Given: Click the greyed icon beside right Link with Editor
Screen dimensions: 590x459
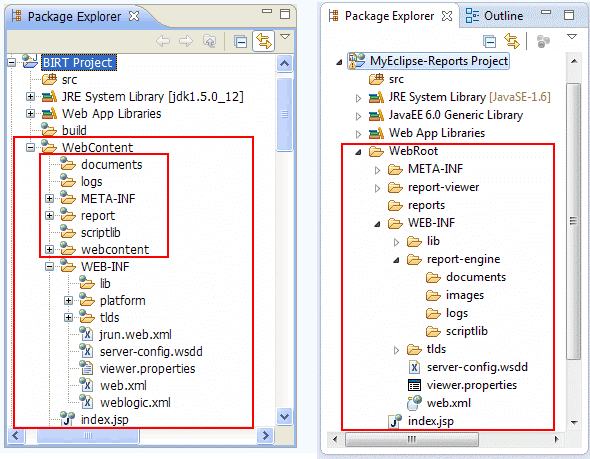Looking at the screenshot, I should (x=543, y=41).
